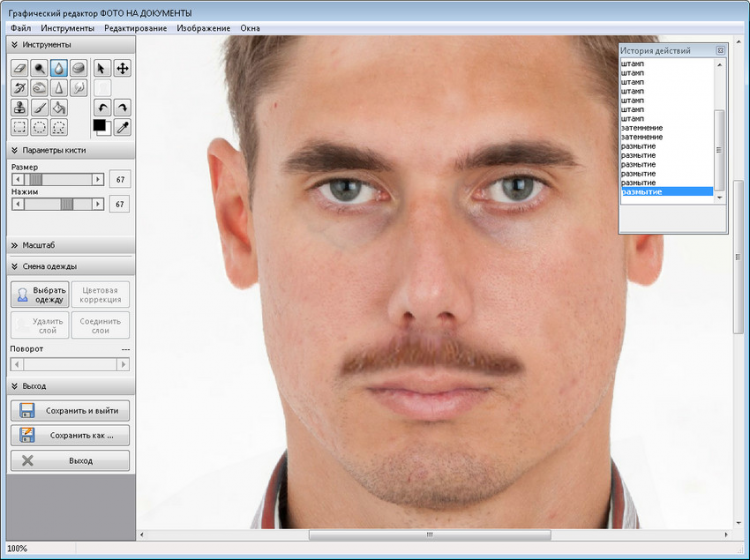The width and height of the screenshot is (750, 560).
Task: Select the Blur water-drop tool
Action: [x=59, y=68]
